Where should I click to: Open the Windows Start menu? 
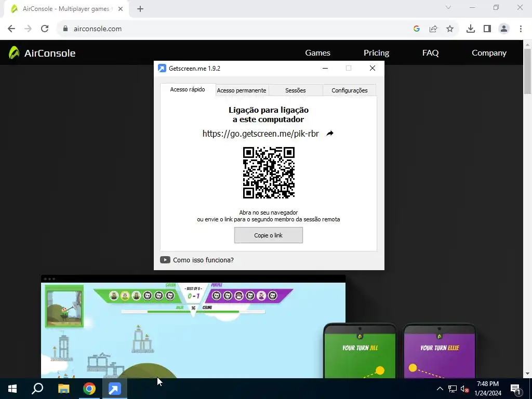[12, 389]
